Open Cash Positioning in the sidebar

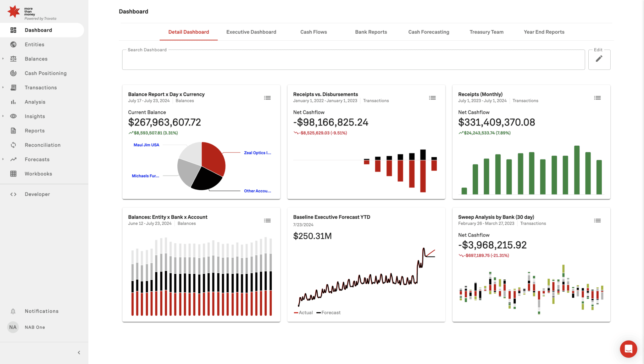point(46,73)
